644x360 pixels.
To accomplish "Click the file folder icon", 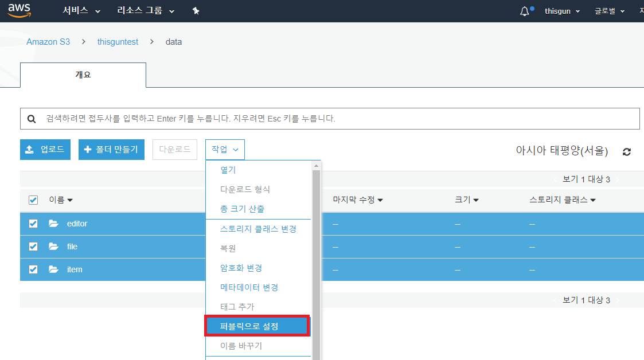I will click(54, 246).
